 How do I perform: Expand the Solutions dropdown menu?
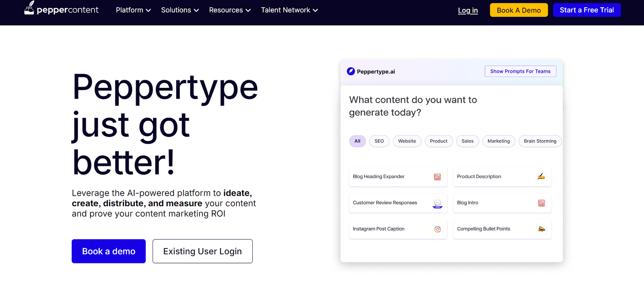point(180,10)
